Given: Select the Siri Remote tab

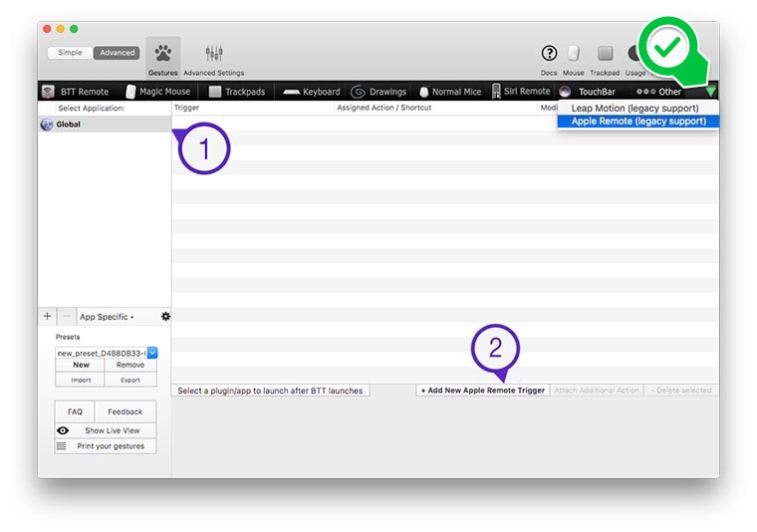Looking at the screenshot, I should pyautogui.click(x=521, y=92).
